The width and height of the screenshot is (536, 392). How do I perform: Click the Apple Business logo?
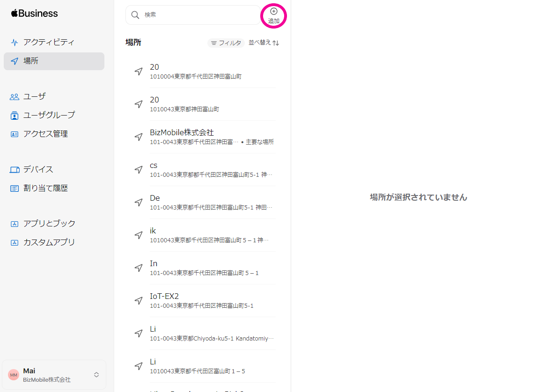click(35, 14)
